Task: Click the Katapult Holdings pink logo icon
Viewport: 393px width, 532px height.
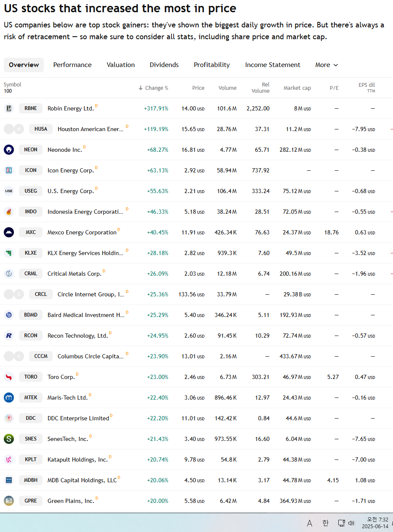Action: click(9, 459)
